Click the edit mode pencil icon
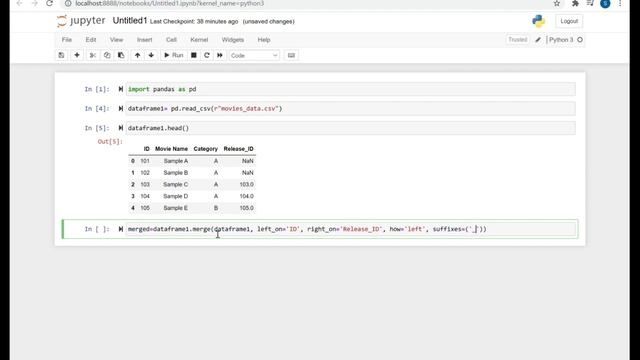The width and height of the screenshot is (640, 360). pyautogui.click(x=538, y=40)
